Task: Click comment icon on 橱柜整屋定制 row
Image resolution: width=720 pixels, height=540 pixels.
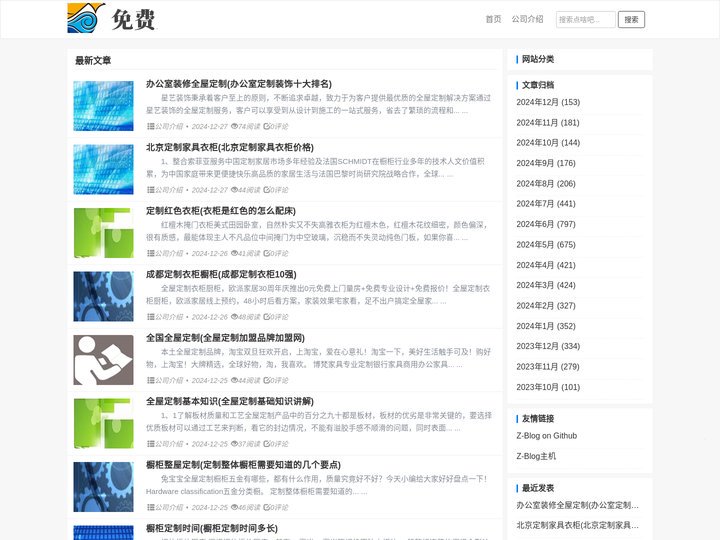Action: (266, 507)
